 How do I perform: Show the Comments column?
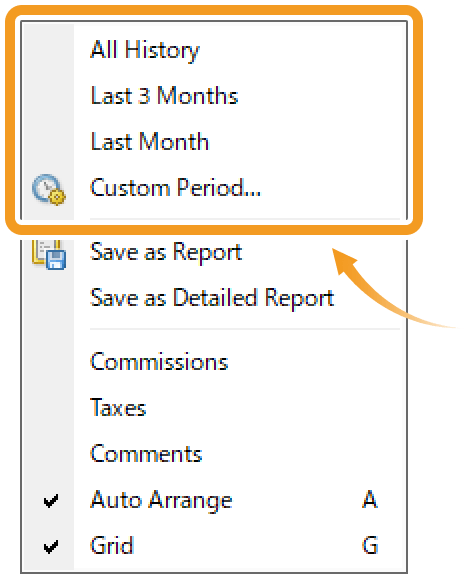point(146,454)
